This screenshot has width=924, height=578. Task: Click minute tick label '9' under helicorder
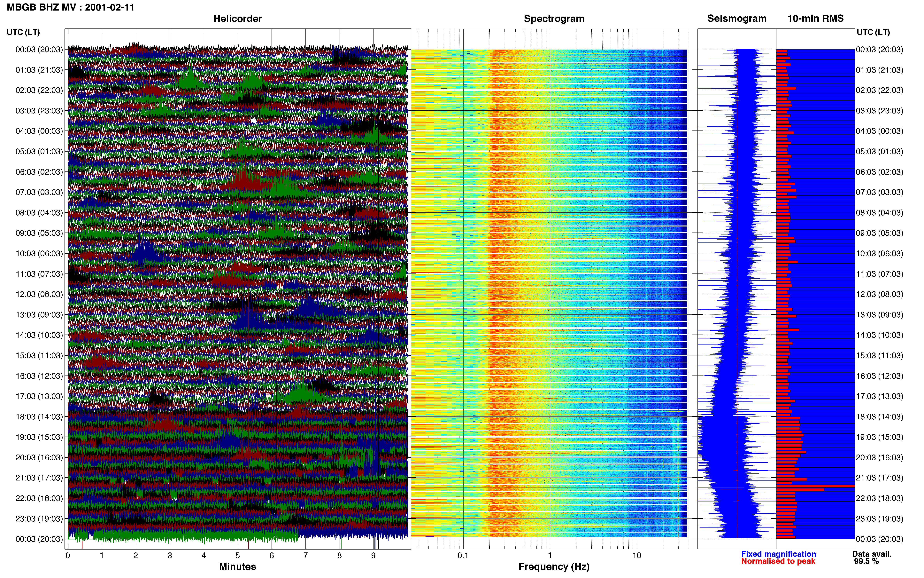[x=373, y=556]
